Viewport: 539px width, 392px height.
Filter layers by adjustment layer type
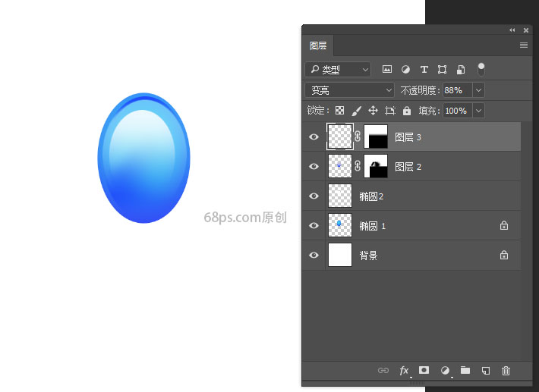(x=405, y=69)
